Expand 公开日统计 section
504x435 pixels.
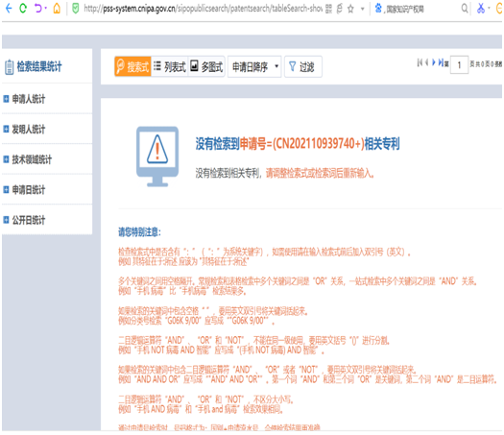[6, 220]
